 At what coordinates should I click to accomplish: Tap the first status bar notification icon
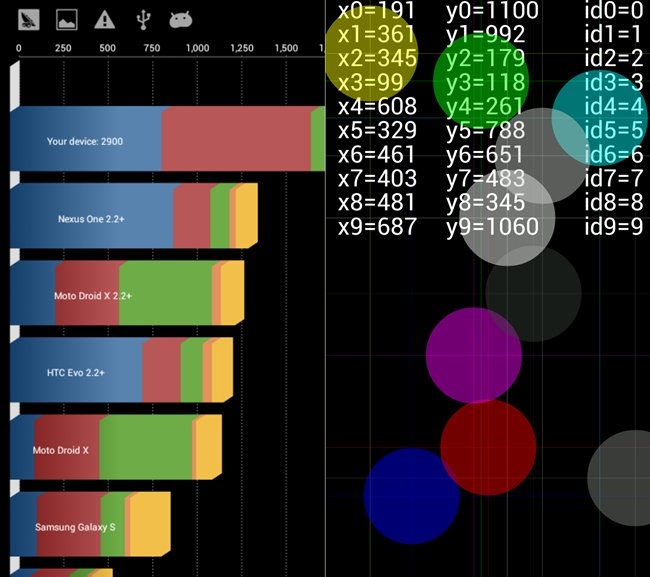(x=29, y=19)
